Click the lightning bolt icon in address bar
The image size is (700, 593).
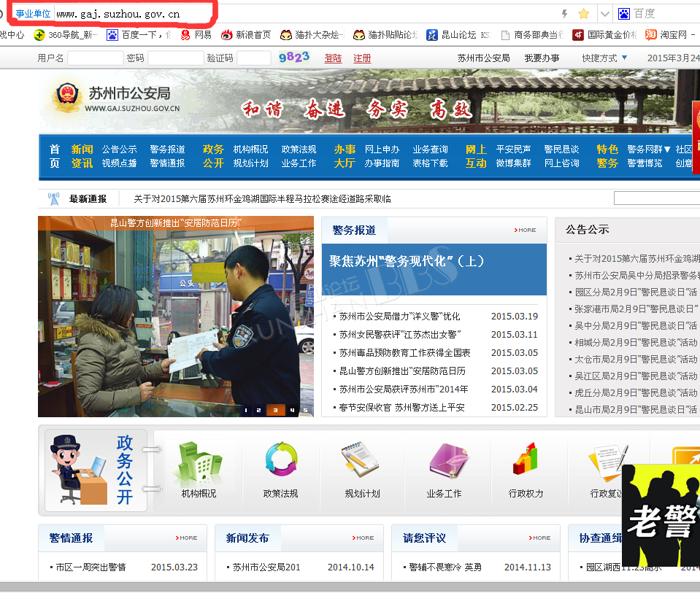(x=564, y=14)
